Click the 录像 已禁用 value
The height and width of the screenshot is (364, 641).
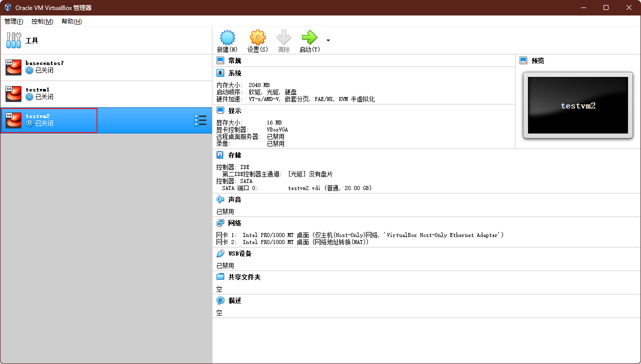(275, 143)
